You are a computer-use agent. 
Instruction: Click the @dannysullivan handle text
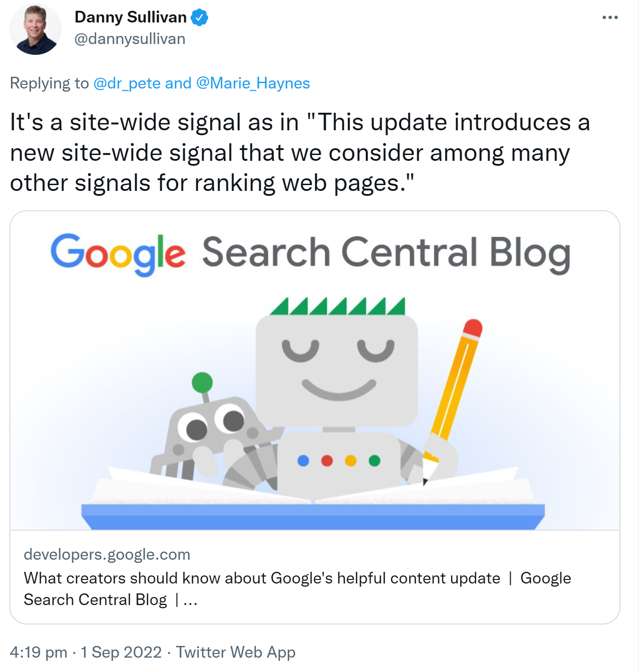click(130, 39)
